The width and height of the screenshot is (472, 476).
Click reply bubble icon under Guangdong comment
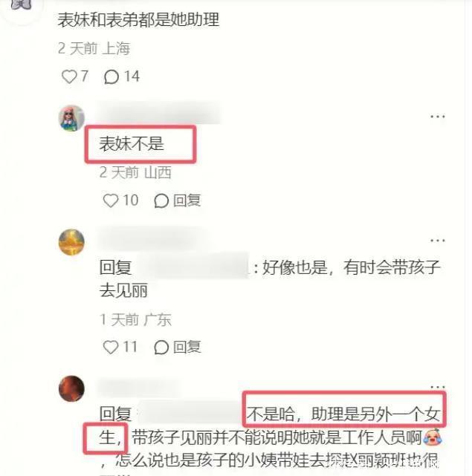pos(161,347)
